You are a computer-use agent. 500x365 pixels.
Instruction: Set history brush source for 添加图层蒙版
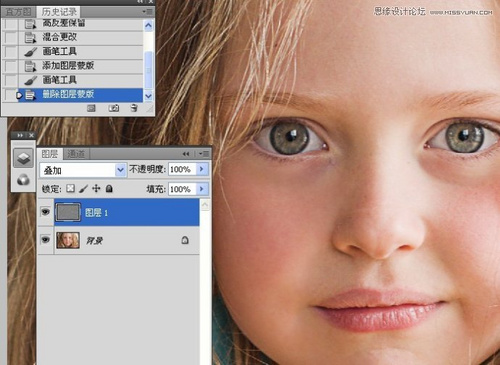point(11,66)
